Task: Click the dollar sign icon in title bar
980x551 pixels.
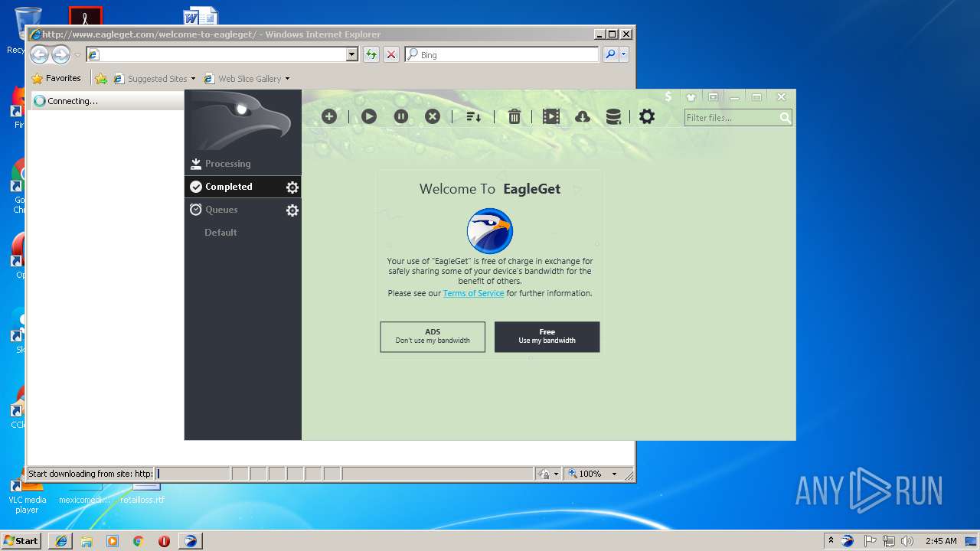Action: tap(668, 97)
